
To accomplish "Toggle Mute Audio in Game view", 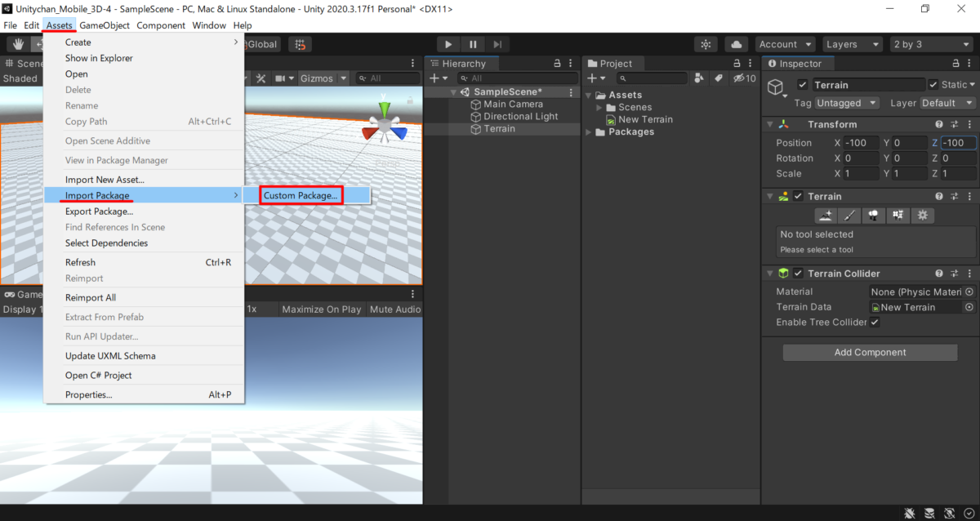I will click(395, 309).
